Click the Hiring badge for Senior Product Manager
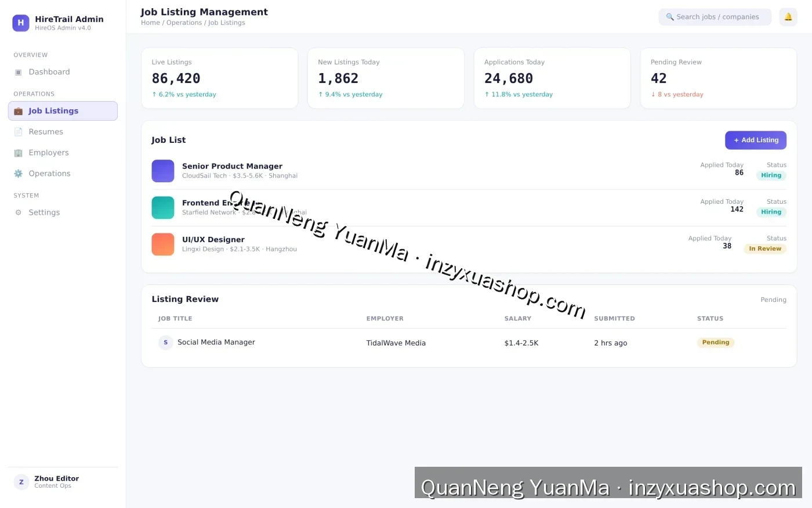The width and height of the screenshot is (812, 508). (x=771, y=175)
